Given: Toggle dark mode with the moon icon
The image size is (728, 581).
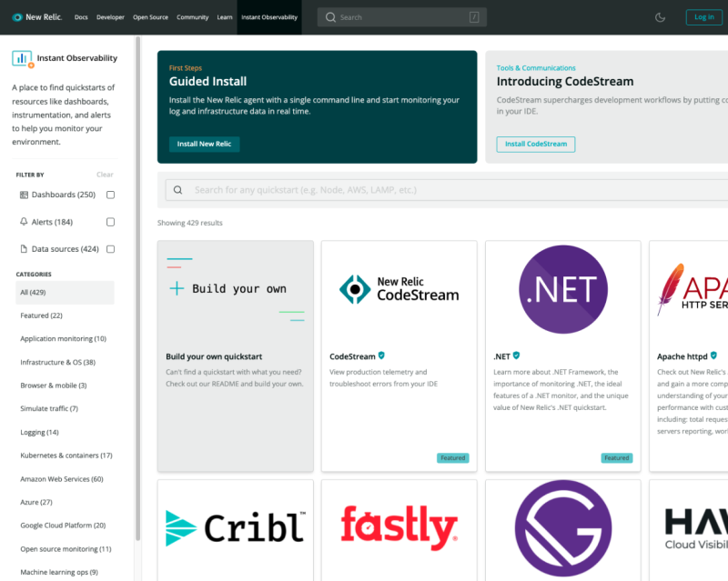Looking at the screenshot, I should pos(661,17).
